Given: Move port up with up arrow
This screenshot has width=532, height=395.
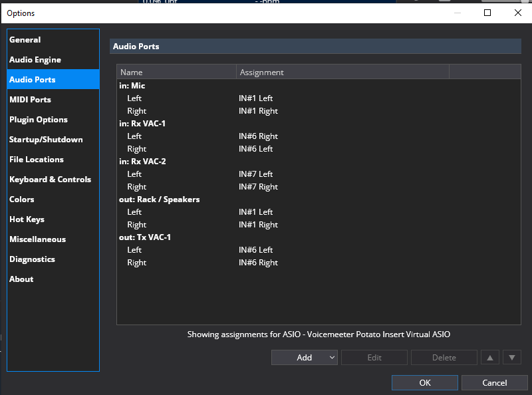Looking at the screenshot, I should (x=490, y=357).
